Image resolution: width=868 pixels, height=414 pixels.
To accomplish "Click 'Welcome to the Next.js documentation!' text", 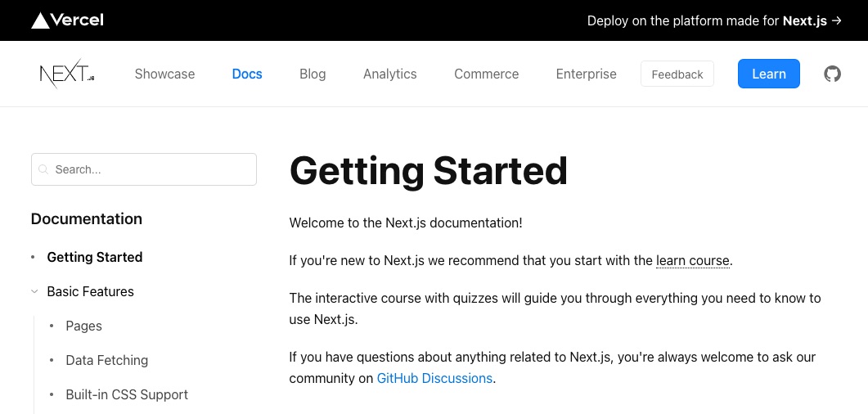I will [406, 223].
